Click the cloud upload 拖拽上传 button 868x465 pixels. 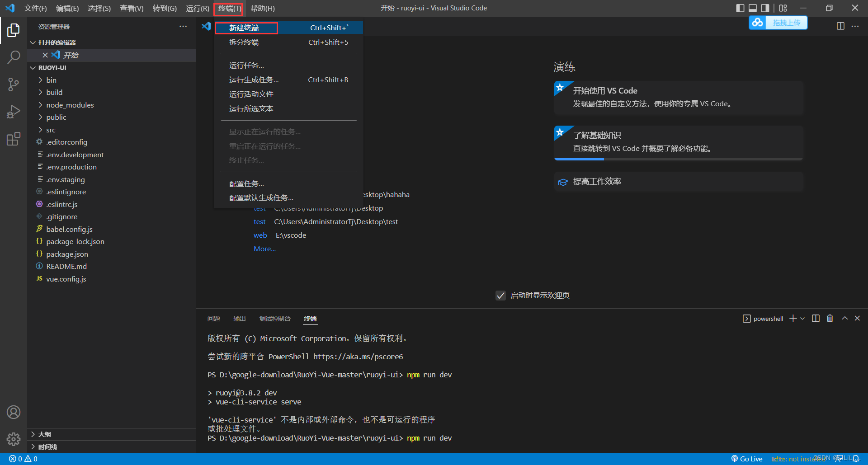pyautogui.click(x=778, y=23)
